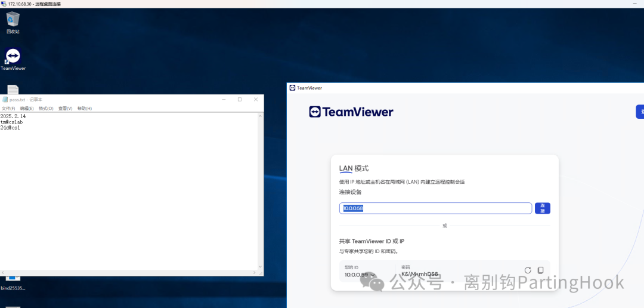Maximize the pass.txt Notepad window
The image size is (644, 308).
pos(240,100)
